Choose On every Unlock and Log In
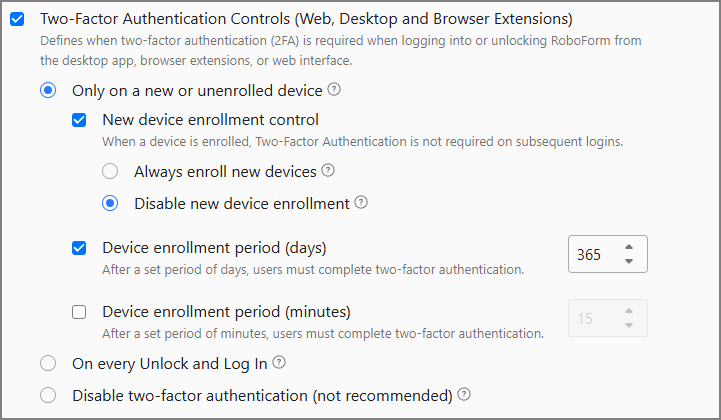 click(48, 363)
